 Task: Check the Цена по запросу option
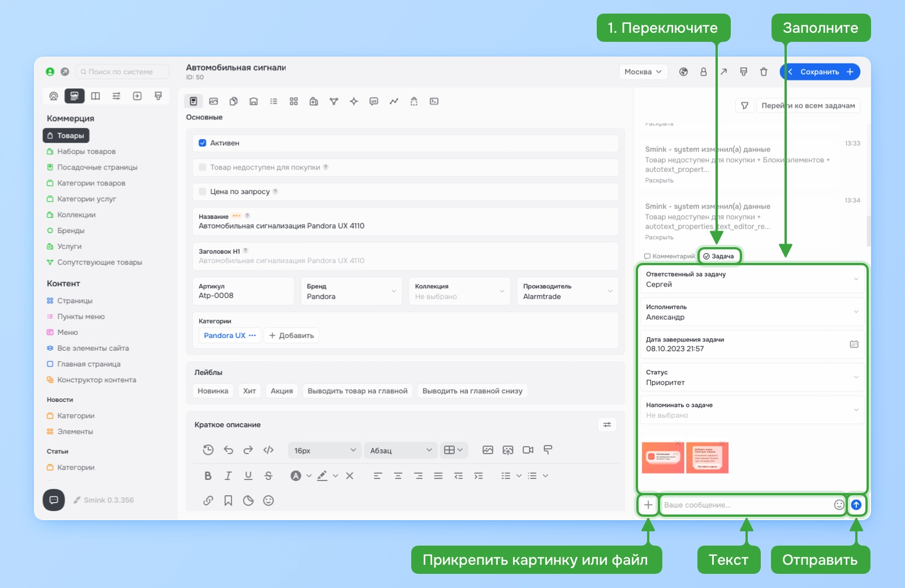[202, 192]
